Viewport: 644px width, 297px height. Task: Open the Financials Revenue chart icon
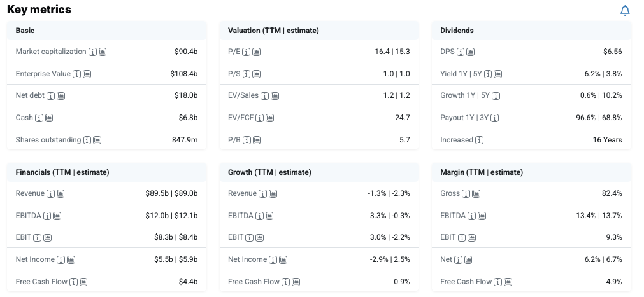tap(61, 193)
